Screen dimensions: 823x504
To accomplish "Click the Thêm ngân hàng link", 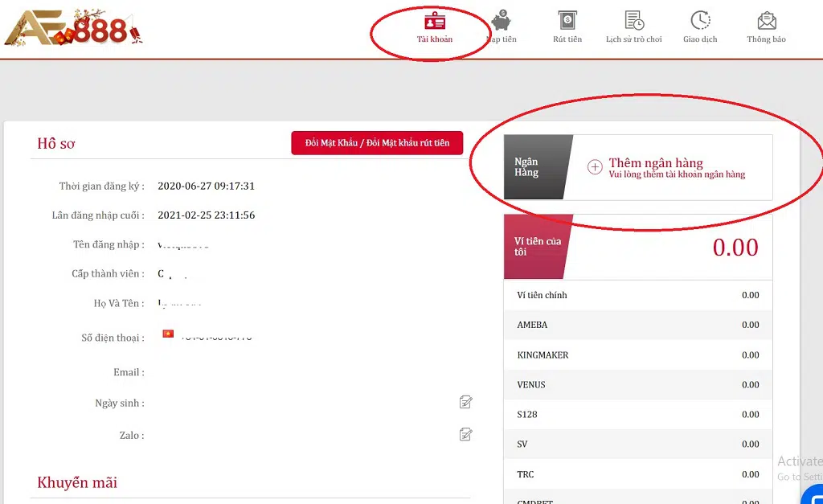I will point(656,163).
